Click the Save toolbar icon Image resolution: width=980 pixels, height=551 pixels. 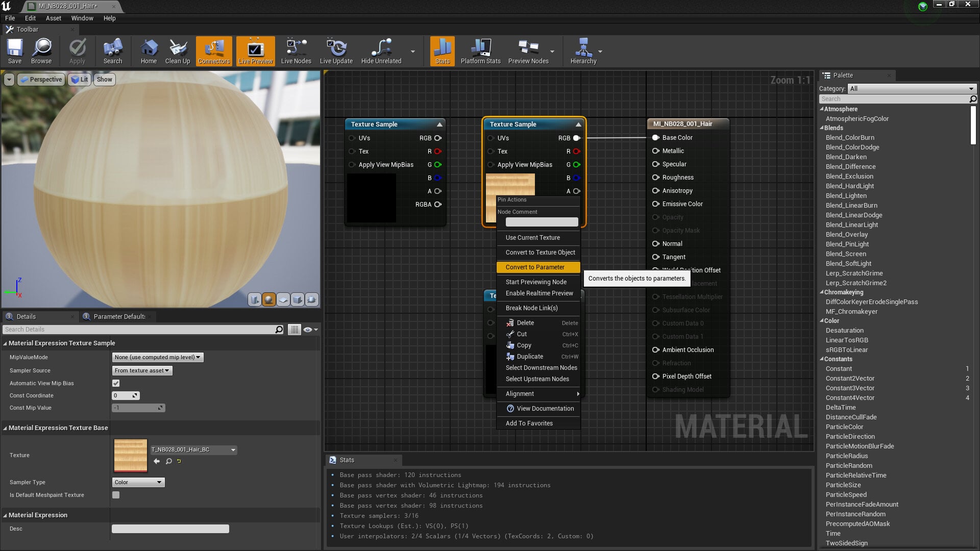tap(15, 51)
